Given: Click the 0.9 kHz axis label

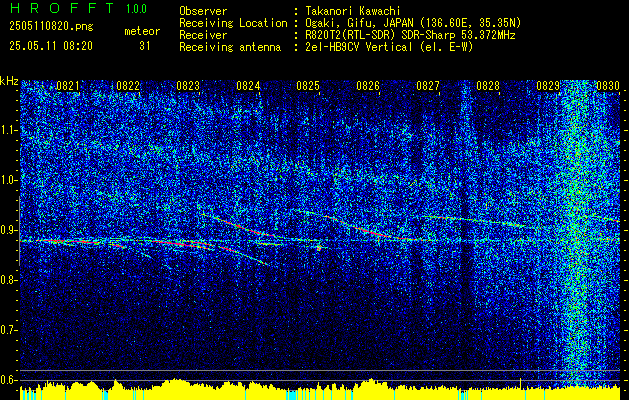Looking at the screenshot, I should click(x=8, y=230).
